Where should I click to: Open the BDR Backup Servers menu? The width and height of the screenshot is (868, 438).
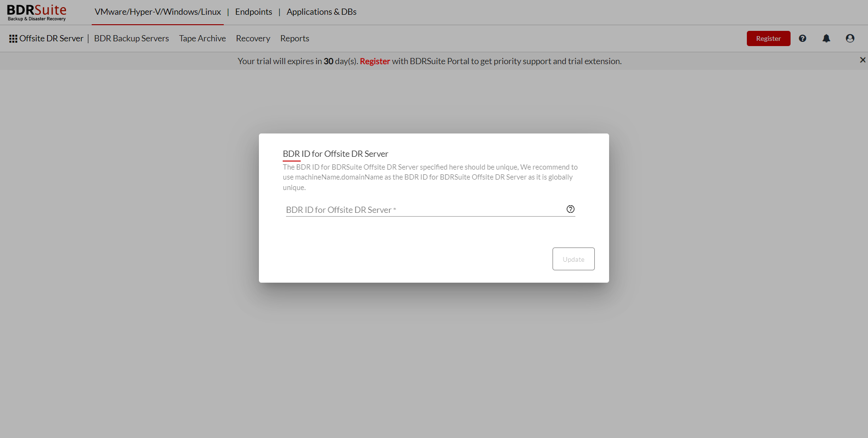pyautogui.click(x=132, y=38)
